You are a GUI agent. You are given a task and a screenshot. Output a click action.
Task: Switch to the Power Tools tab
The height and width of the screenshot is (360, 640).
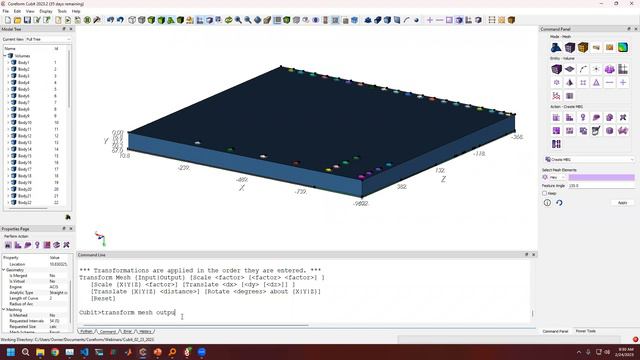point(585,331)
